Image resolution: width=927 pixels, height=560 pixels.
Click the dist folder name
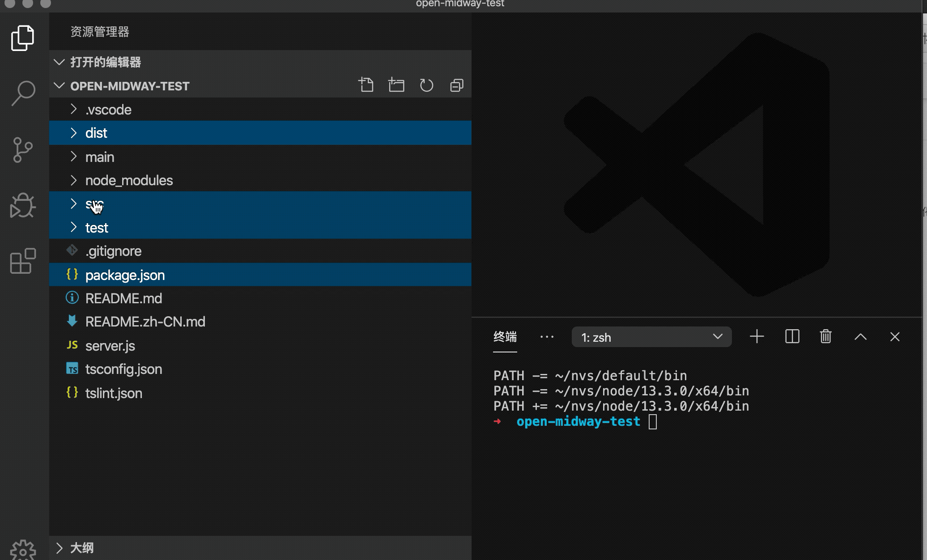click(96, 133)
